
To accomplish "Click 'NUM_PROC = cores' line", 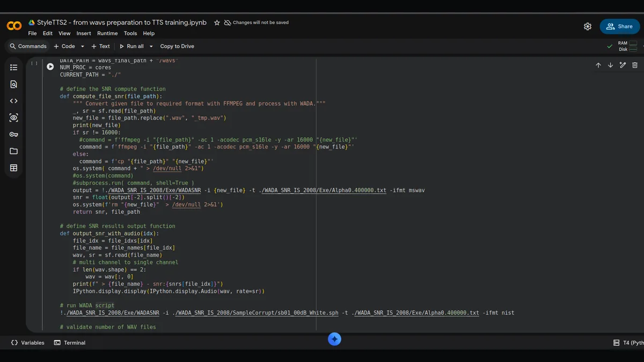I will tap(85, 68).
